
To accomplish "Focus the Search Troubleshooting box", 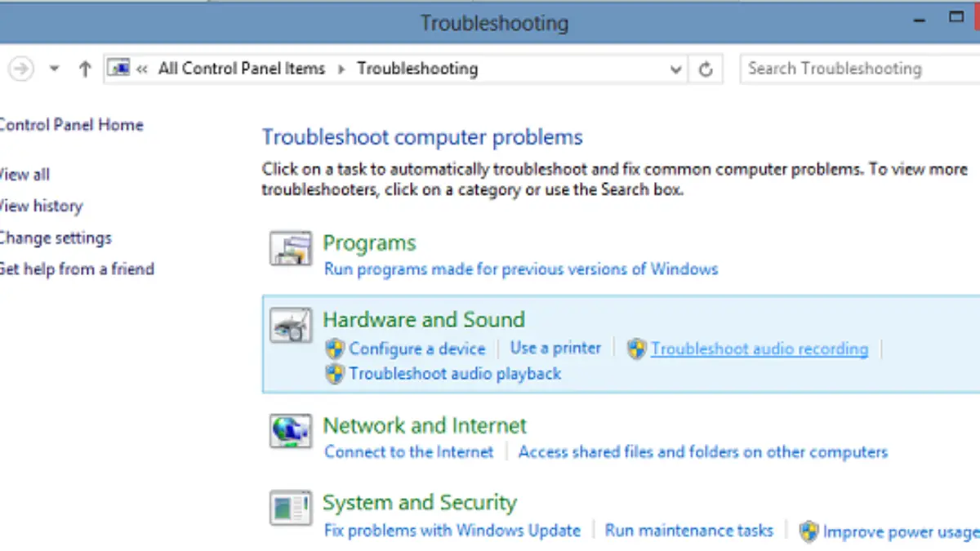I will click(x=860, y=69).
